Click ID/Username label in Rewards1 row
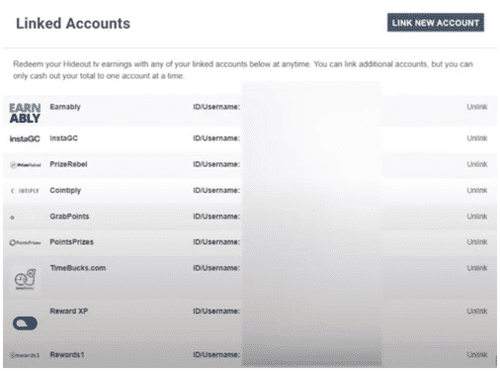Viewport: 500px width, 371px height. coord(216,355)
